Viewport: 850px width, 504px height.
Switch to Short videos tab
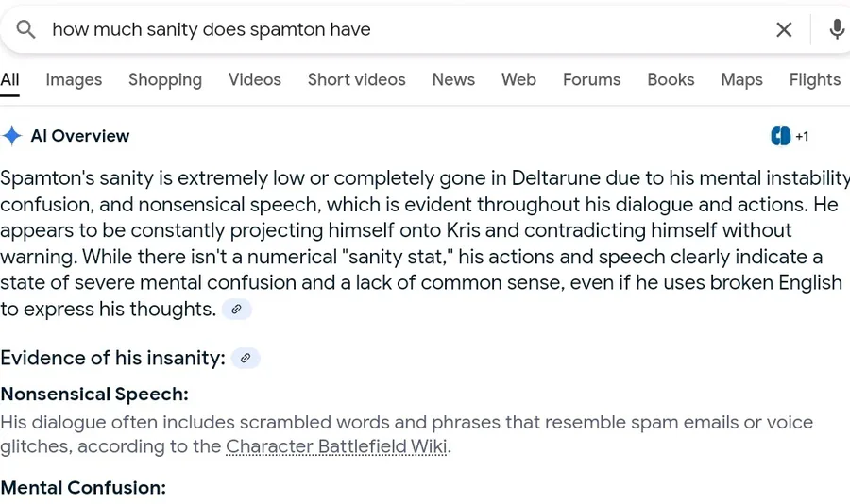point(357,79)
